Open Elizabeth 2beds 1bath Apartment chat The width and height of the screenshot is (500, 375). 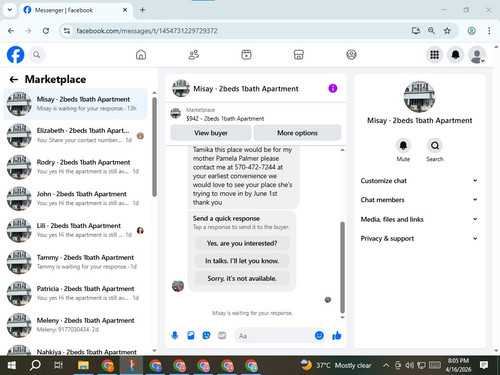pyautogui.click(x=75, y=135)
